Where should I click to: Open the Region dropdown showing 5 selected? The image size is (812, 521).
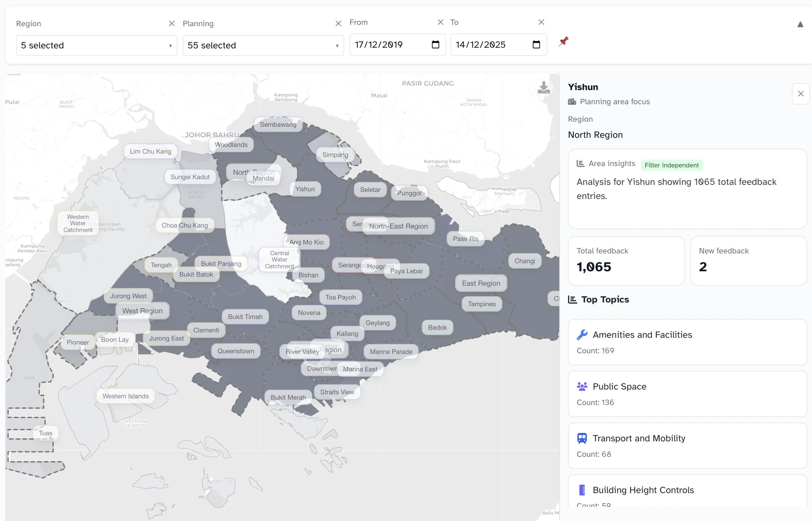click(97, 45)
